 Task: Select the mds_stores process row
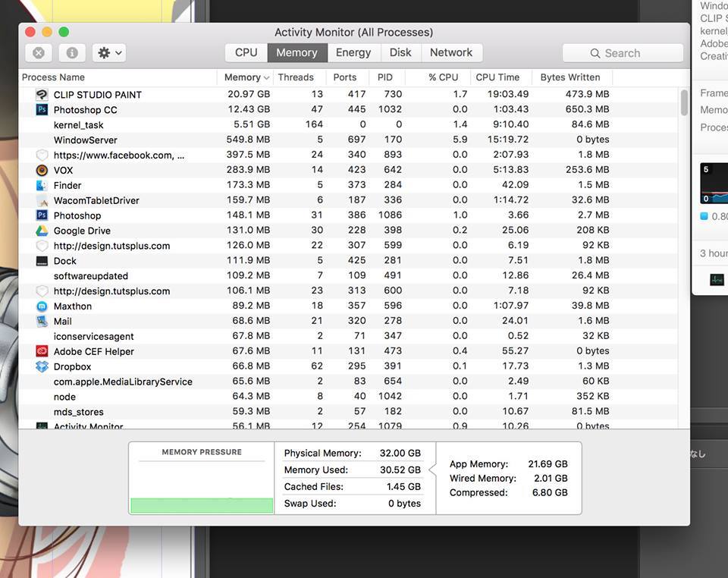348,412
